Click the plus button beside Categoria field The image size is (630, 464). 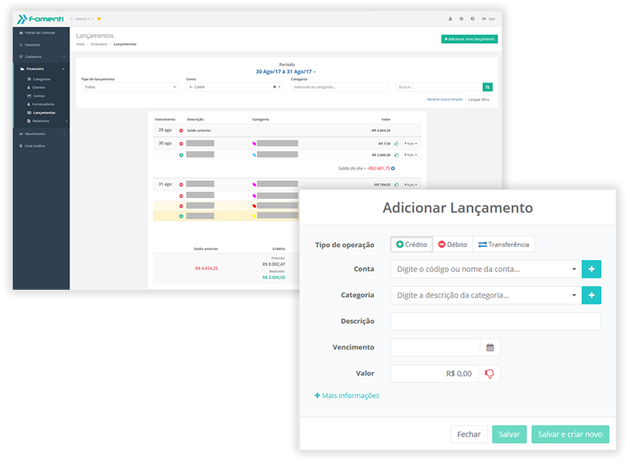click(592, 295)
